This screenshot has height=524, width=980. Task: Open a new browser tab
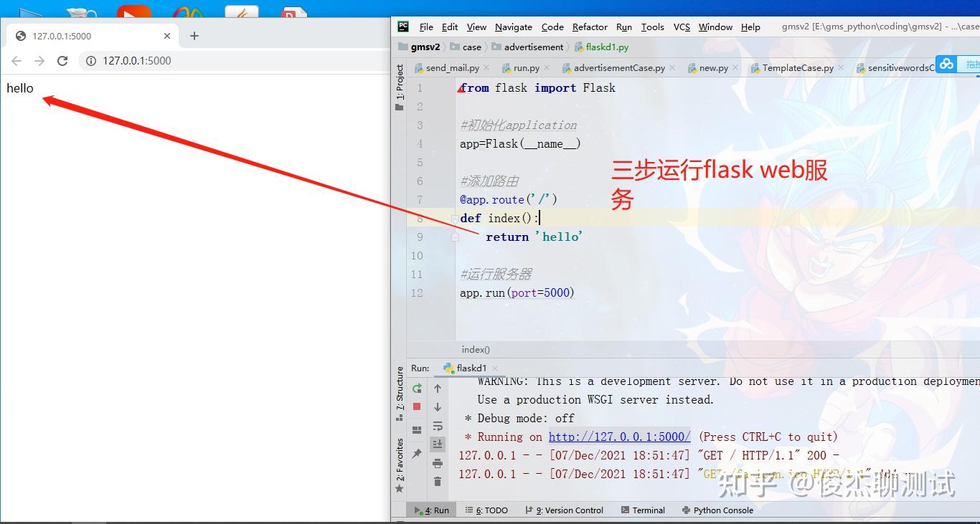click(x=194, y=36)
